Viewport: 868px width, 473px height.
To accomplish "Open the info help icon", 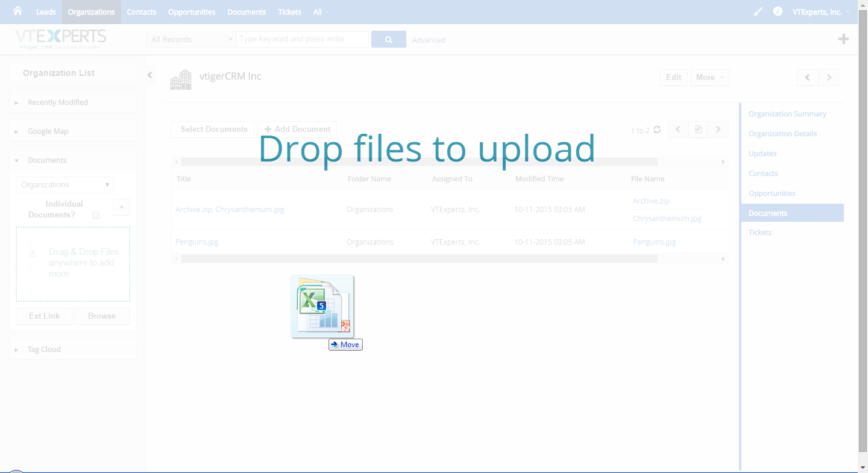I will click(x=778, y=11).
